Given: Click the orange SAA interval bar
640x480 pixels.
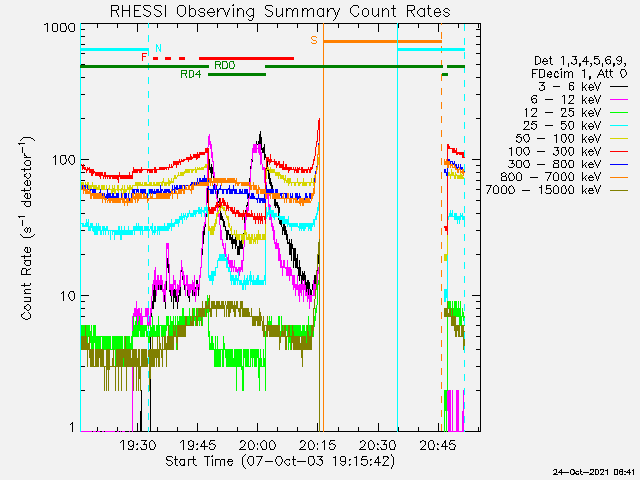Looking at the screenshot, I should point(382,41).
